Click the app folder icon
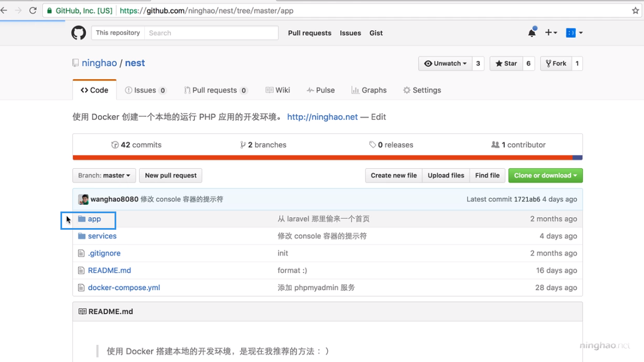Image resolution: width=644 pixels, height=362 pixels. coord(81,218)
